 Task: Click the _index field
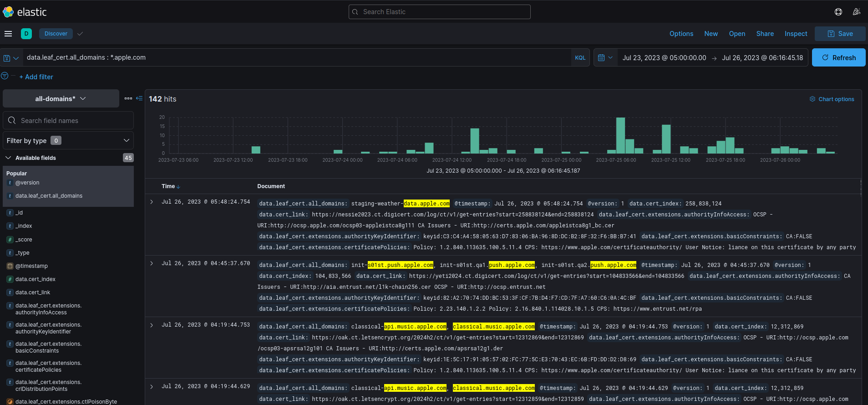(24, 226)
